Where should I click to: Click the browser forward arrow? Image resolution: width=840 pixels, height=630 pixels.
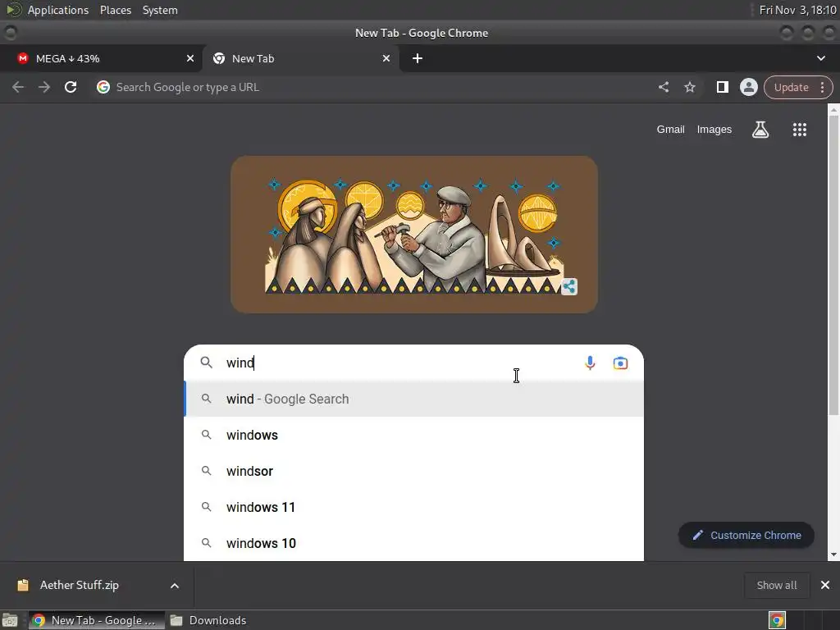[44, 87]
